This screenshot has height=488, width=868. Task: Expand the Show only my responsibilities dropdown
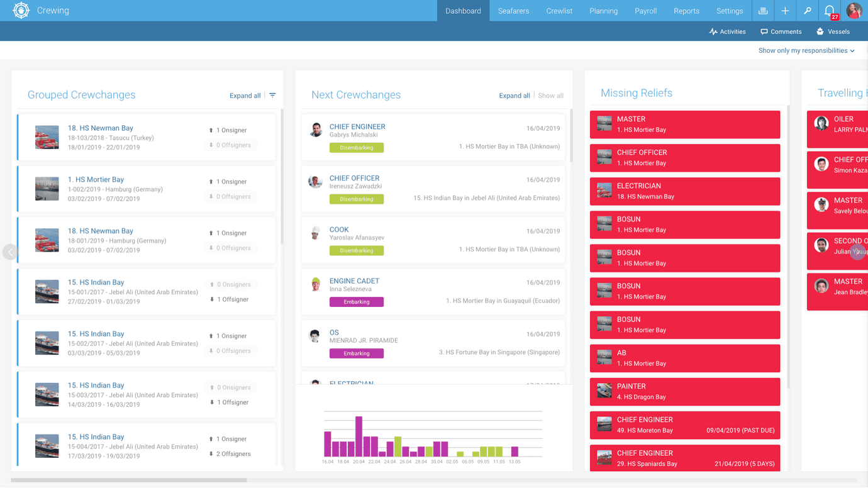pos(807,50)
